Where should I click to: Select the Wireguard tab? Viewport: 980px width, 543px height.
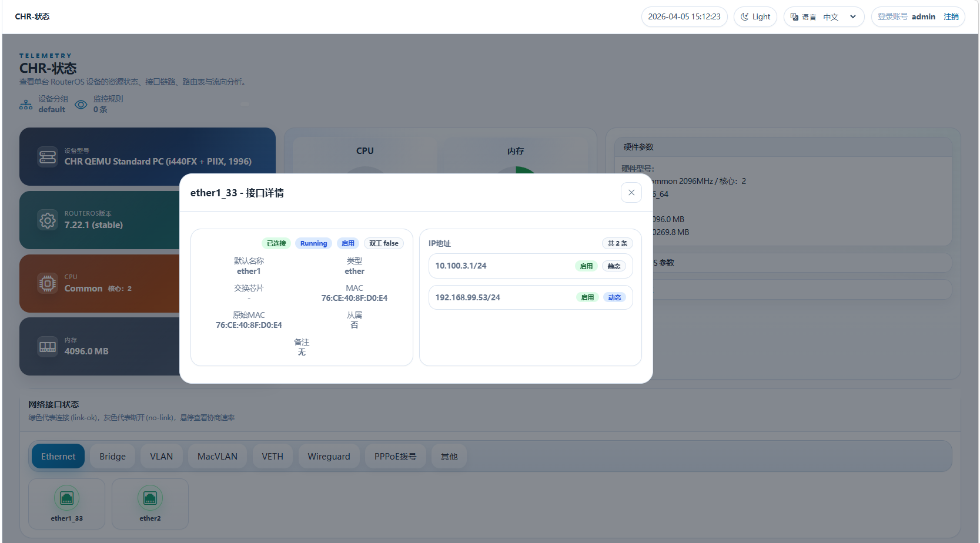(x=329, y=457)
